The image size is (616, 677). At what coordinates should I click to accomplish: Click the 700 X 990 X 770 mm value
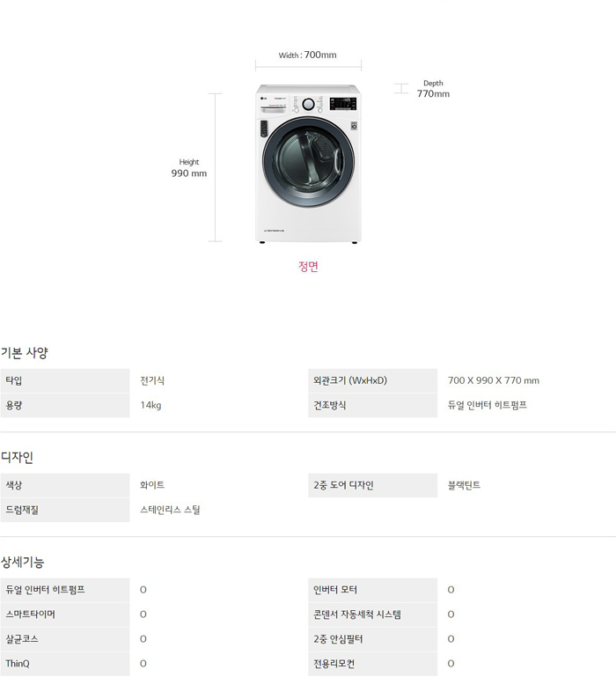(493, 381)
